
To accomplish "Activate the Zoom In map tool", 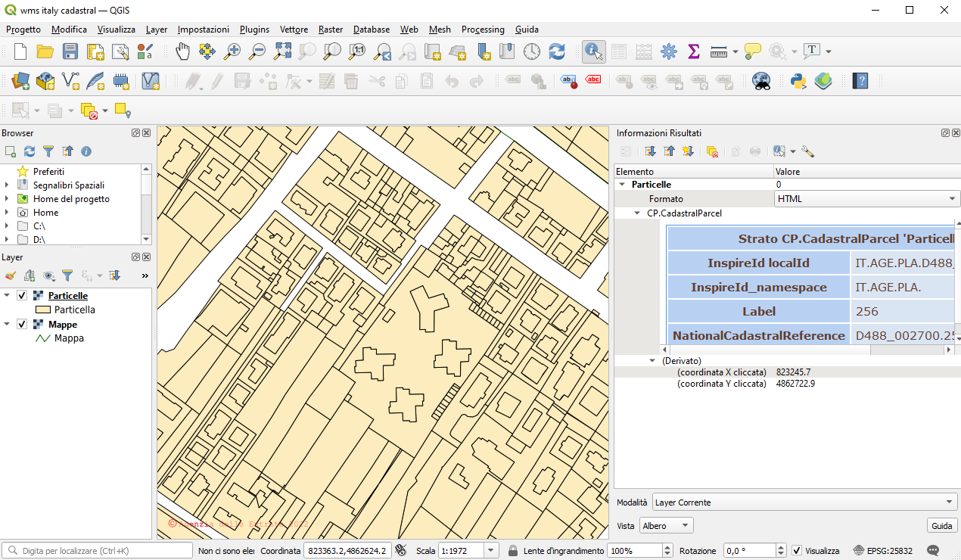I will pos(232,51).
